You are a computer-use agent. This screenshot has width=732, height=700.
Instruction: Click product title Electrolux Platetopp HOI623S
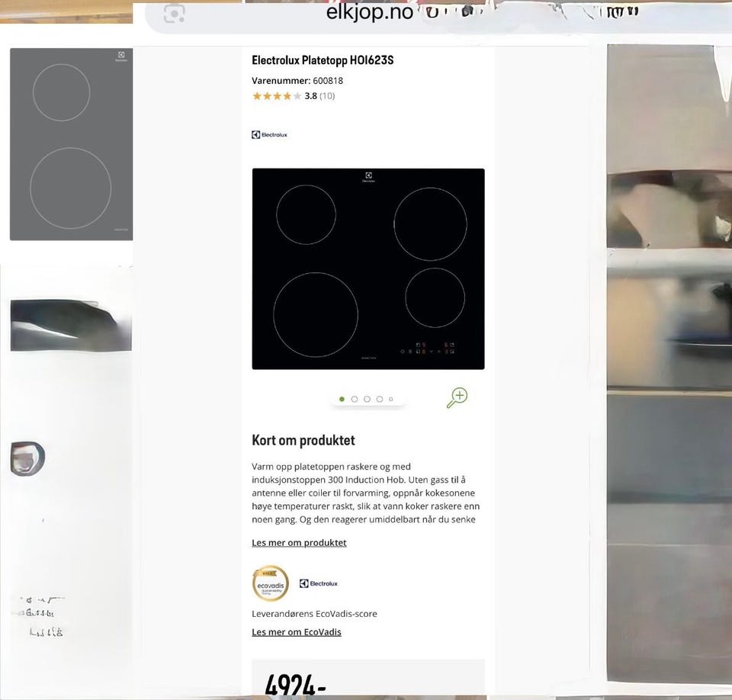pos(323,60)
